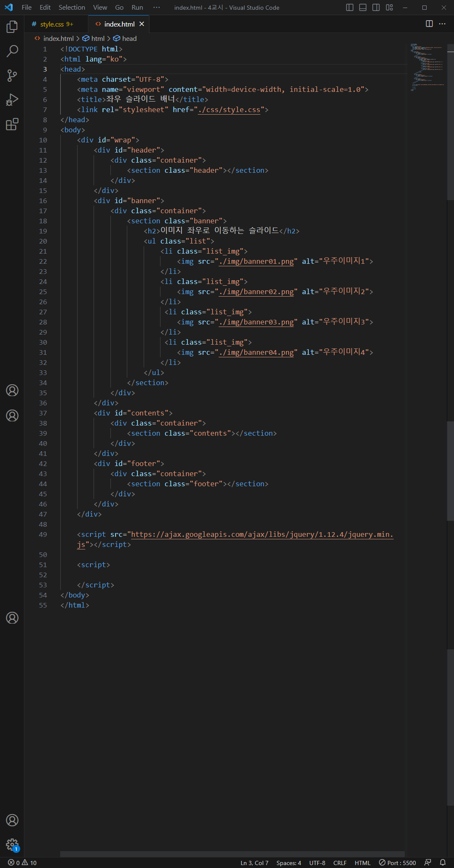Open the View menu
Image resolution: width=454 pixels, height=868 pixels.
tap(100, 8)
